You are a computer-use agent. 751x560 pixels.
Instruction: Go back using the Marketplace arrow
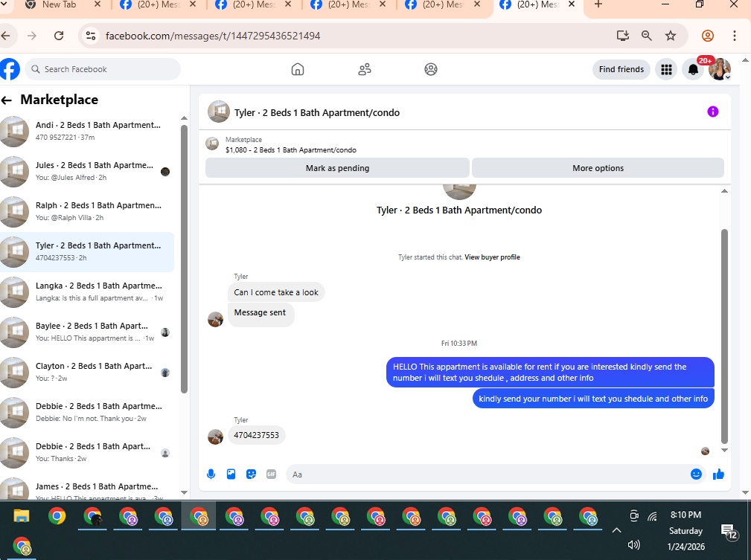[6, 100]
